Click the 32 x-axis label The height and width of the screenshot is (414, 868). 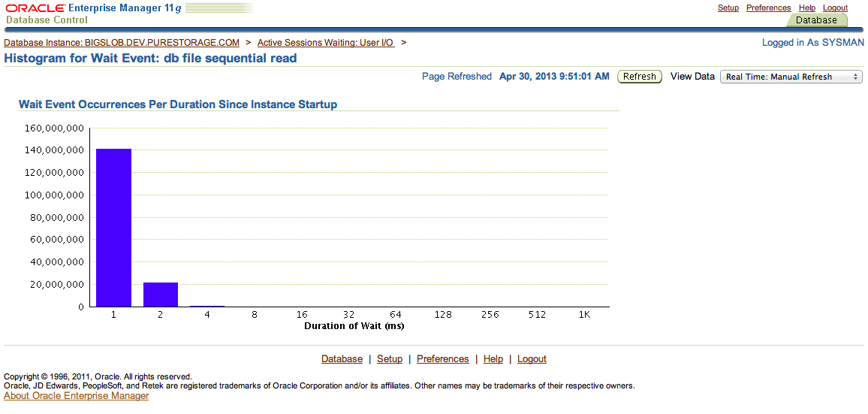click(x=348, y=315)
